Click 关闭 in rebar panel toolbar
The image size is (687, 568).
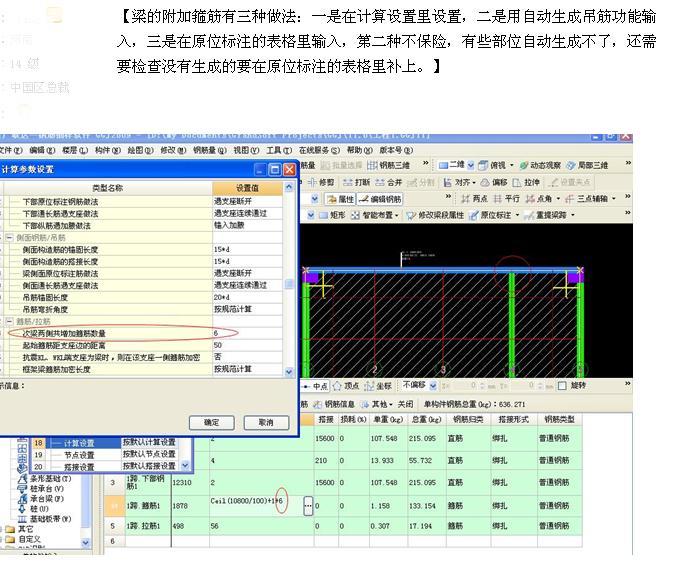405,404
